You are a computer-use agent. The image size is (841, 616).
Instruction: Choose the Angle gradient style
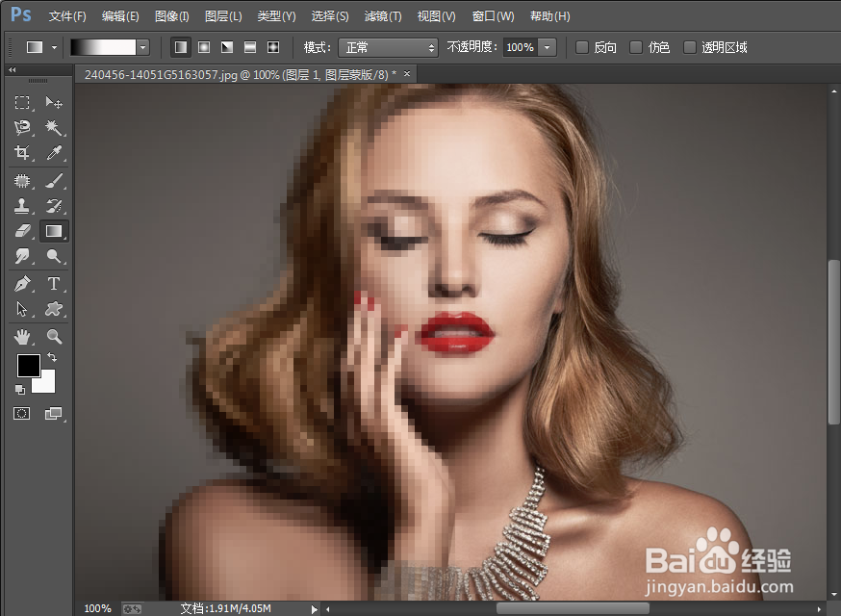point(227,47)
